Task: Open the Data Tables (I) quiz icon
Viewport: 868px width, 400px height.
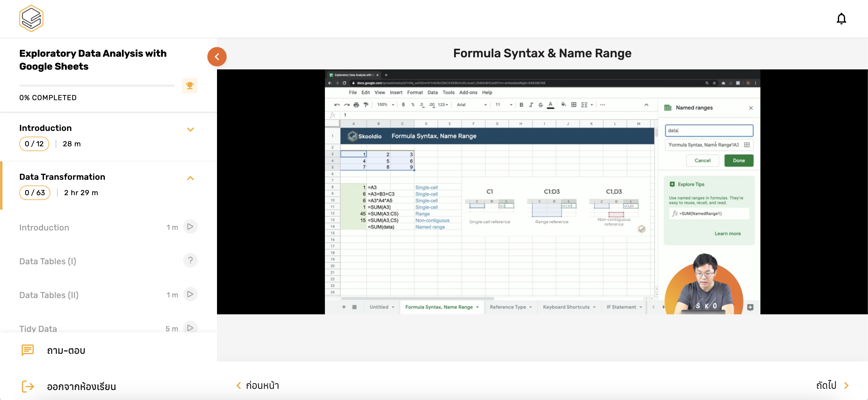Action: [x=190, y=260]
